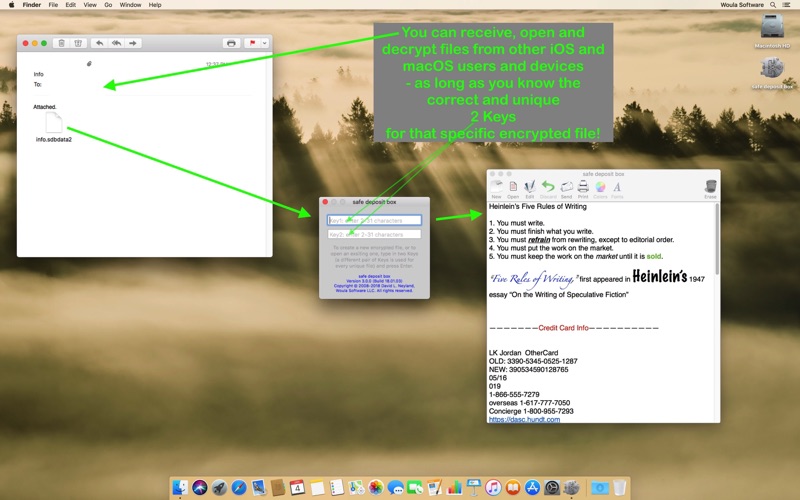
Task: Open Calendar icon in the Dock
Action: point(297,488)
